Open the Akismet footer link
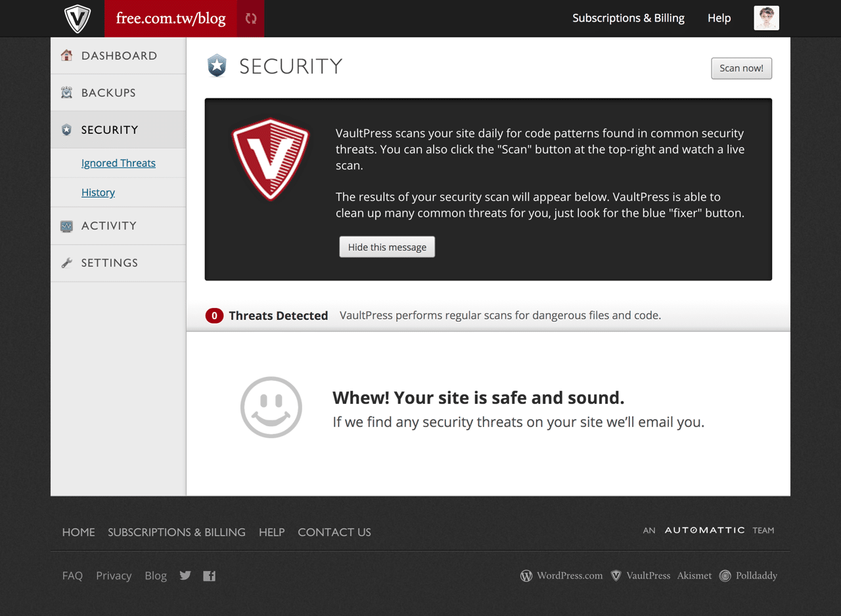The height and width of the screenshot is (616, 841). coord(694,576)
